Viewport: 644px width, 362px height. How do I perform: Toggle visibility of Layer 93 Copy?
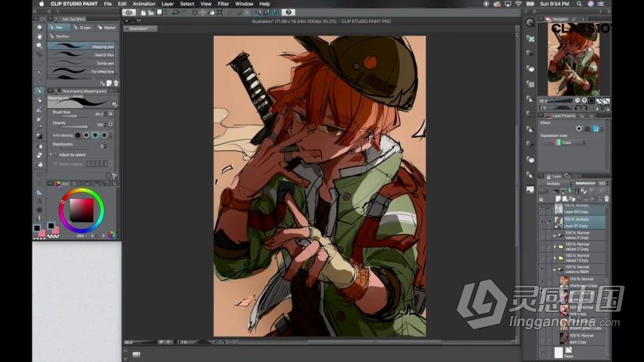click(x=542, y=208)
